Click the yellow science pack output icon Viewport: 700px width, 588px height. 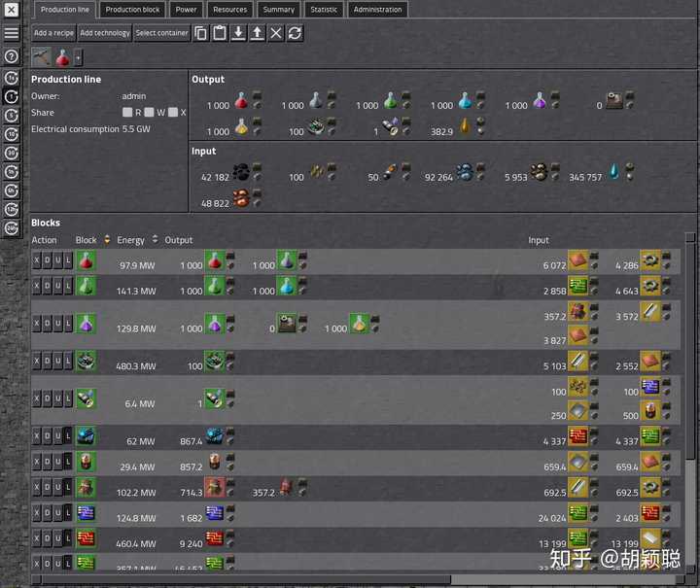coord(241,126)
